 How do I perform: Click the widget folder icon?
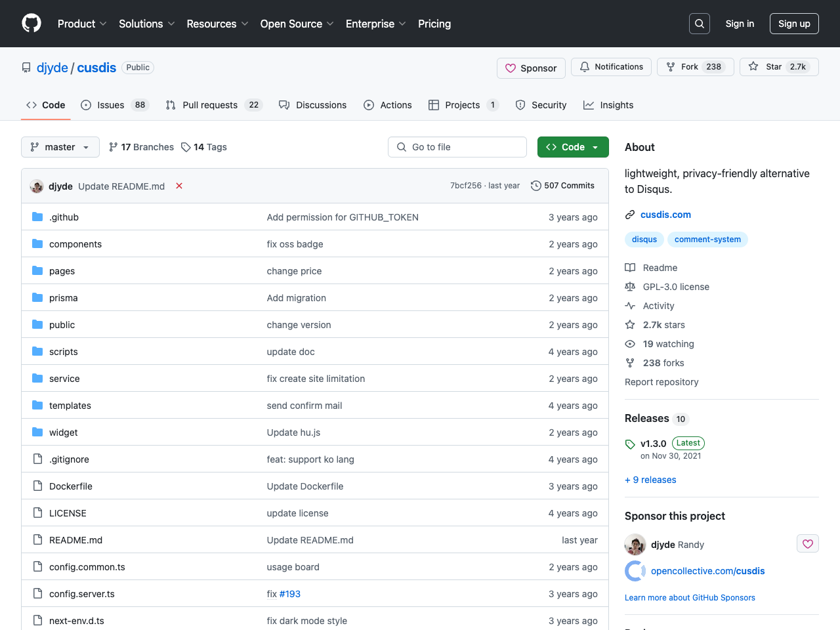tap(37, 432)
